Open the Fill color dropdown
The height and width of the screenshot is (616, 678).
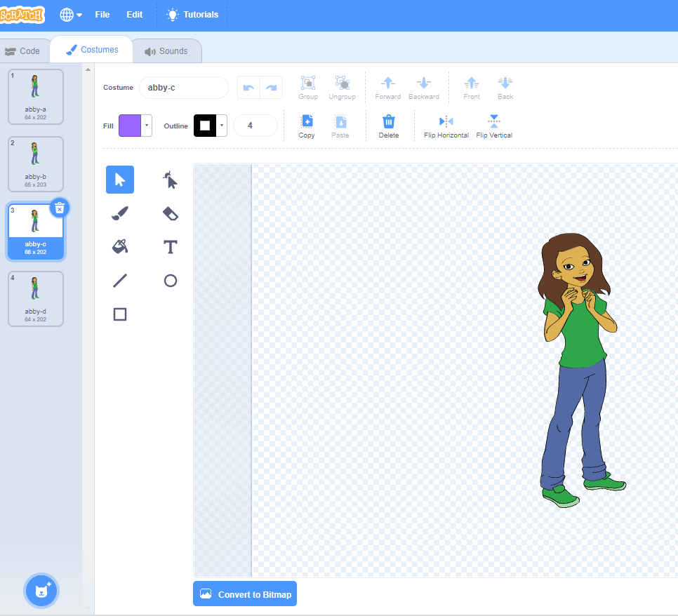(x=147, y=126)
